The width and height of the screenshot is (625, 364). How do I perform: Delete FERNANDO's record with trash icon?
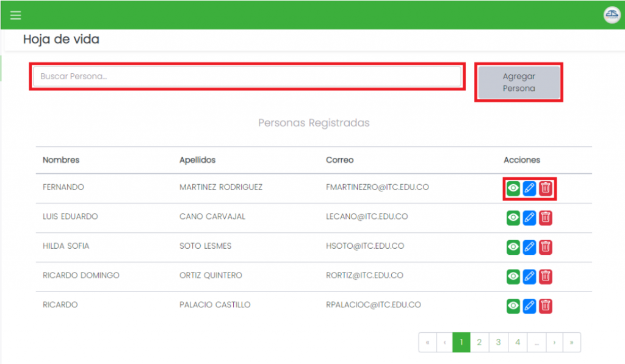546,188
